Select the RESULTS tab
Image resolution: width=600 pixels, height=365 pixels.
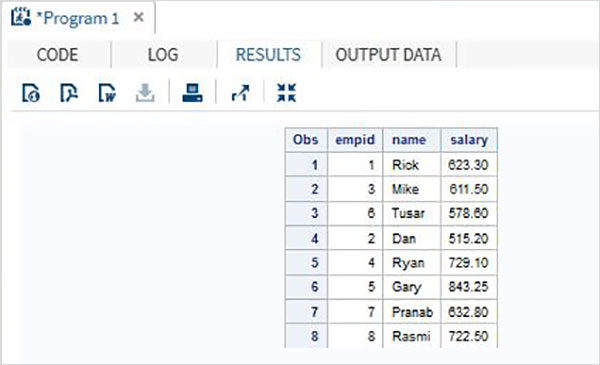(x=268, y=55)
